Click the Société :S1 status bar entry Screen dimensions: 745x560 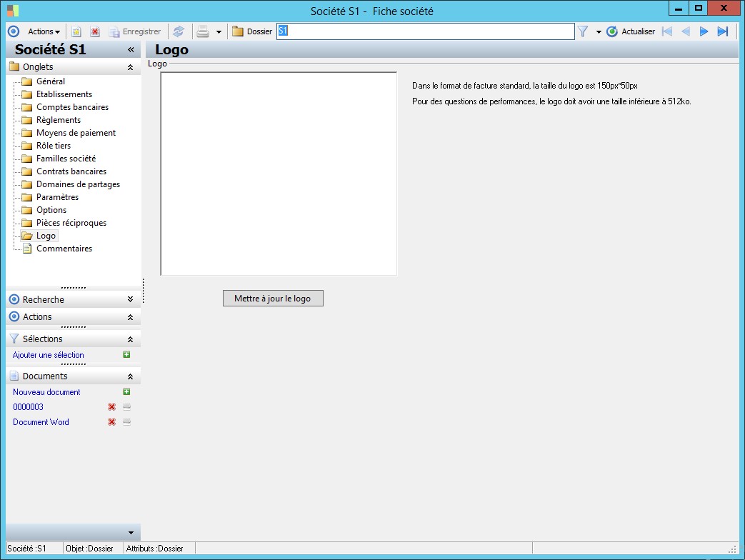click(x=26, y=548)
